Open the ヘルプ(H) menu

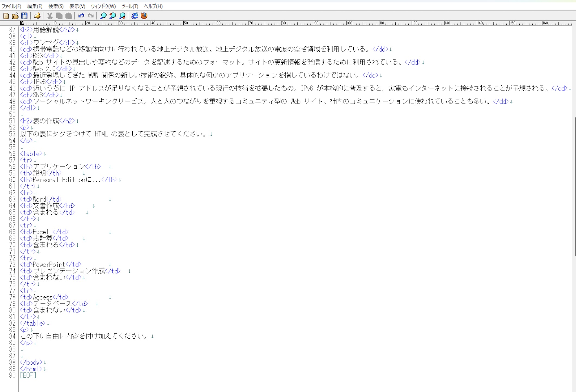(x=153, y=6)
